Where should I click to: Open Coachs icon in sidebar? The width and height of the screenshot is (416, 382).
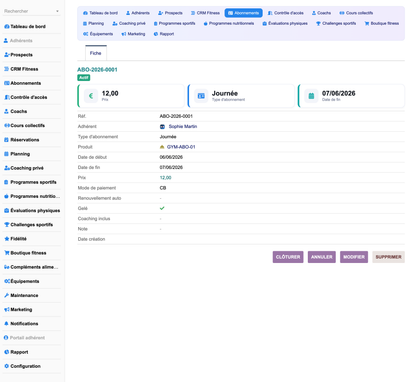pos(6,111)
